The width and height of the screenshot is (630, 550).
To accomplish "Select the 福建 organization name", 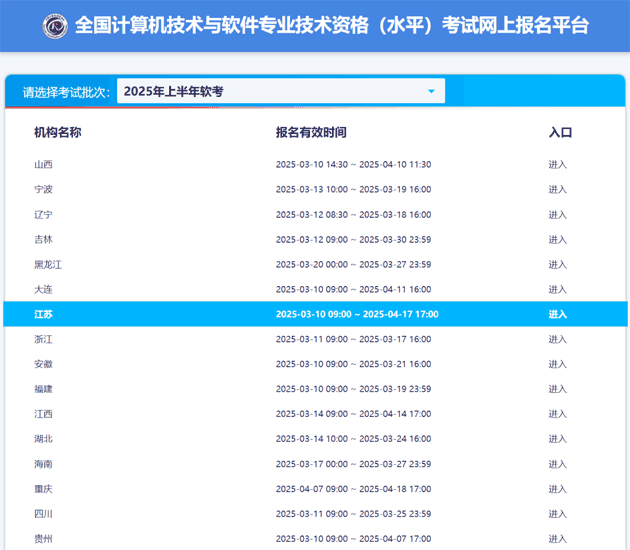I will click(43, 389).
